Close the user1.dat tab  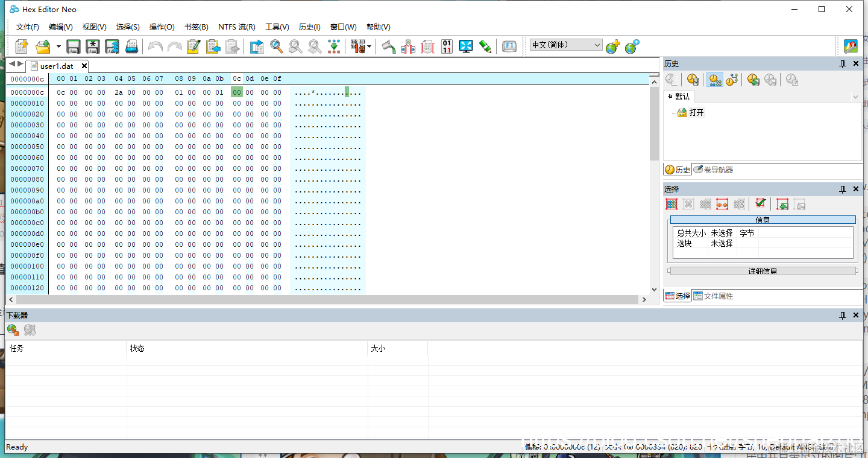tap(84, 66)
